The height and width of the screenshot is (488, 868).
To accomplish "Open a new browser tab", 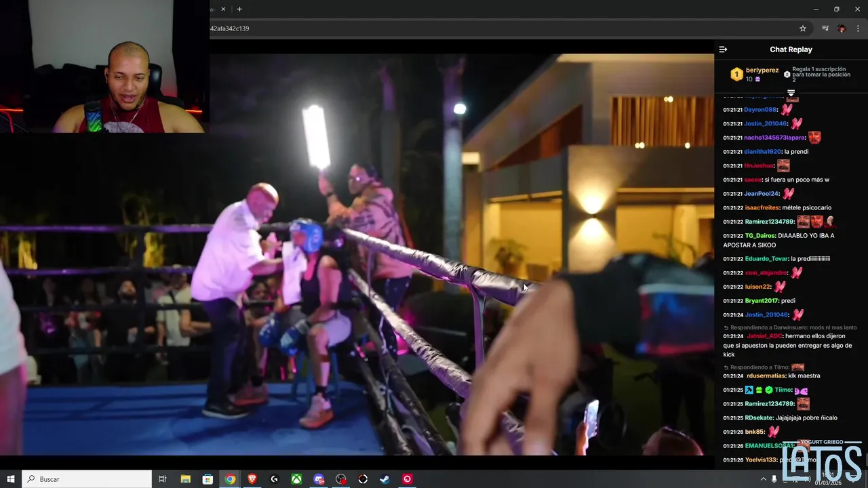I will [x=239, y=9].
